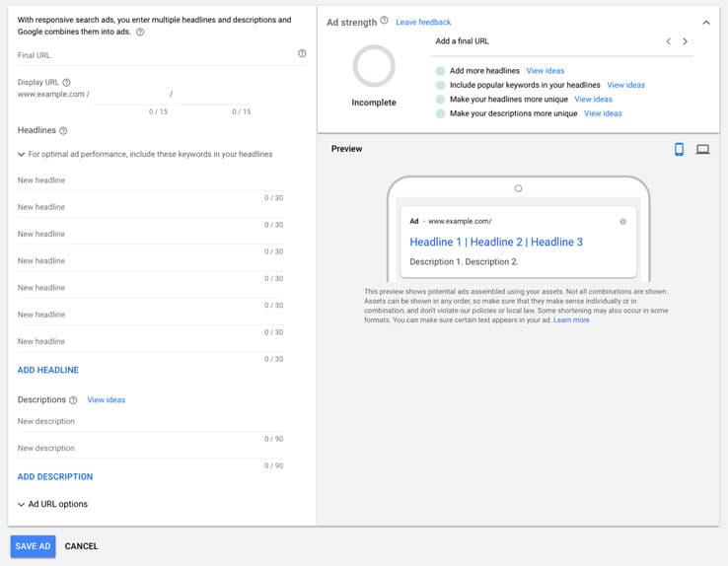Collapse the Ad strength panel

[705, 22]
